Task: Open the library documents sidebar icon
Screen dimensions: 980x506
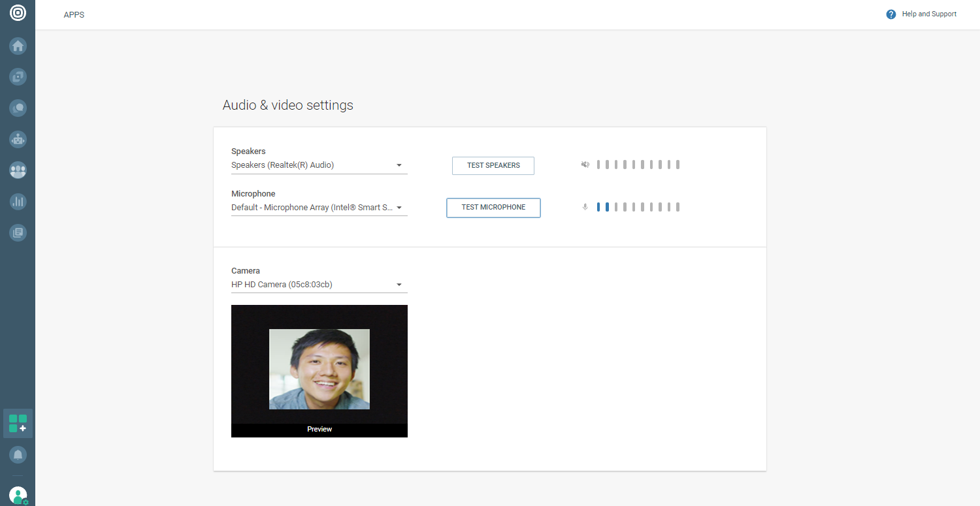Action: [18, 232]
